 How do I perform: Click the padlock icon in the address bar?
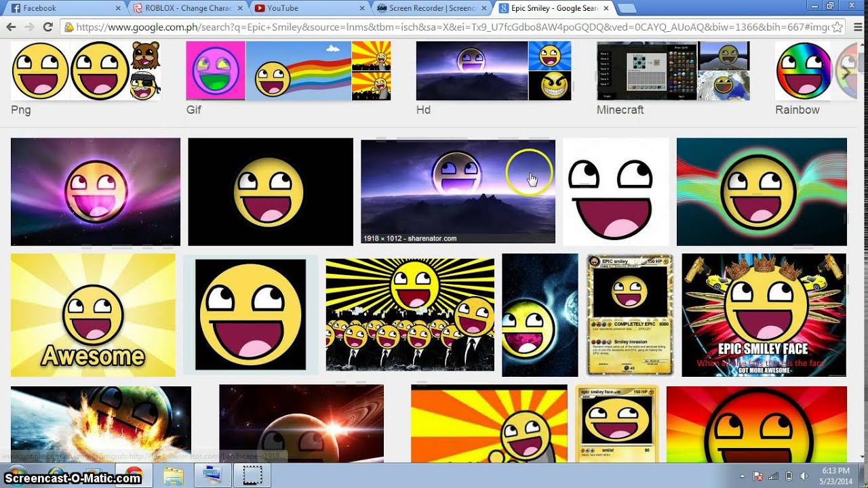click(68, 28)
